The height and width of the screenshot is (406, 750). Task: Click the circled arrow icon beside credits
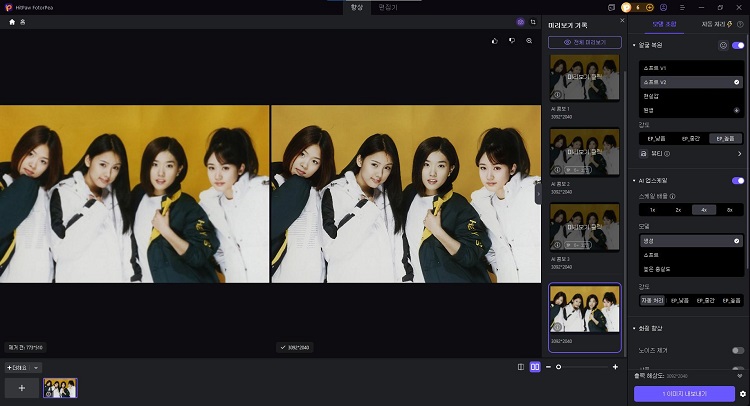(x=650, y=8)
